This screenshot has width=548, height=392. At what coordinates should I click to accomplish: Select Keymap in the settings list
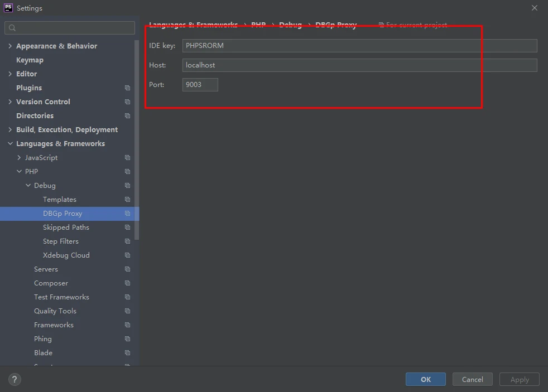(30, 60)
